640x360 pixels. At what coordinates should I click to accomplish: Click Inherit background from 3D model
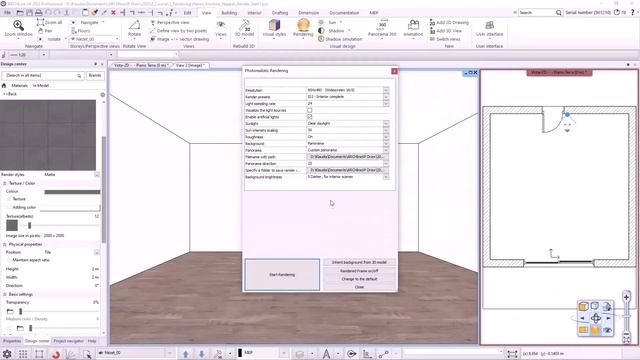[x=359, y=262]
